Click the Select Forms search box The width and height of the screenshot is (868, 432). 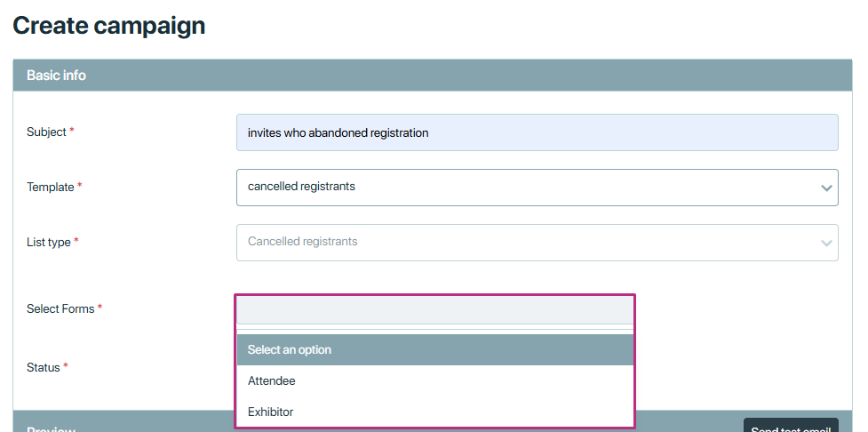(x=435, y=310)
